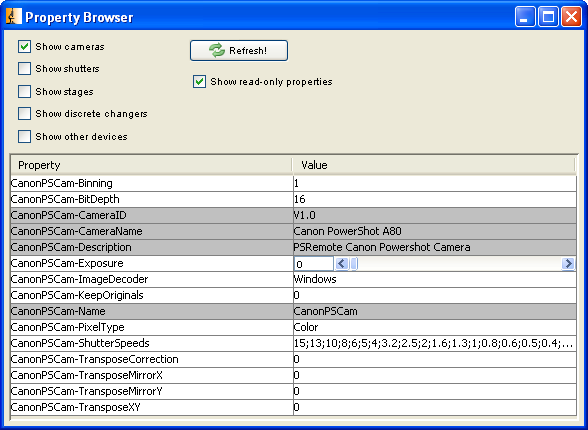Click TransposeMirrorX value cell
The height and width of the screenshot is (430, 588).
coord(435,375)
